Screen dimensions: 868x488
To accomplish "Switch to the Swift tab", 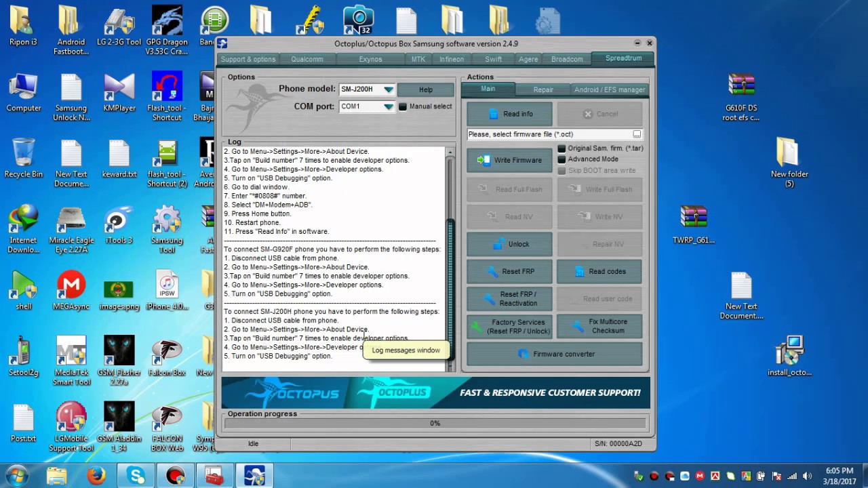I will pos(494,59).
